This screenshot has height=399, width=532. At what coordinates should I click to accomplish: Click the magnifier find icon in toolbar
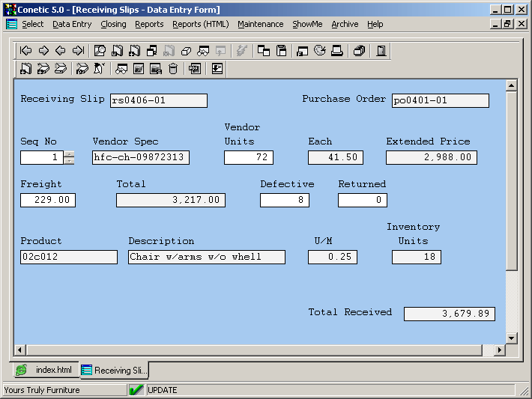(x=100, y=51)
